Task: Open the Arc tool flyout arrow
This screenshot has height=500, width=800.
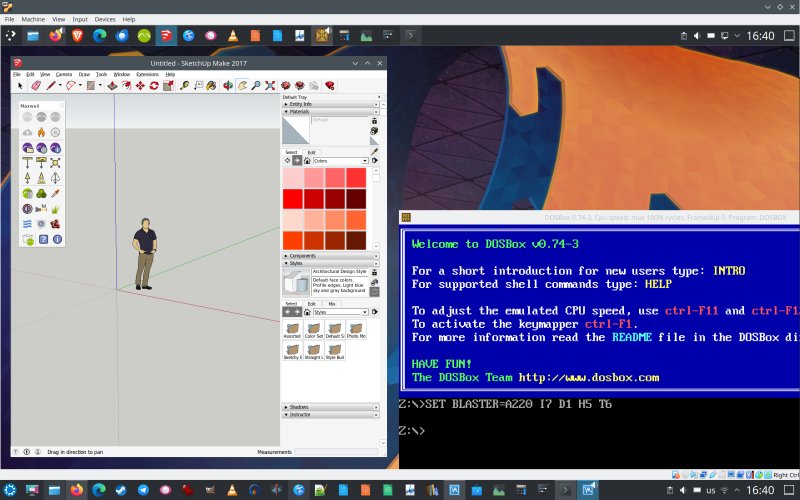Action: tap(80, 86)
